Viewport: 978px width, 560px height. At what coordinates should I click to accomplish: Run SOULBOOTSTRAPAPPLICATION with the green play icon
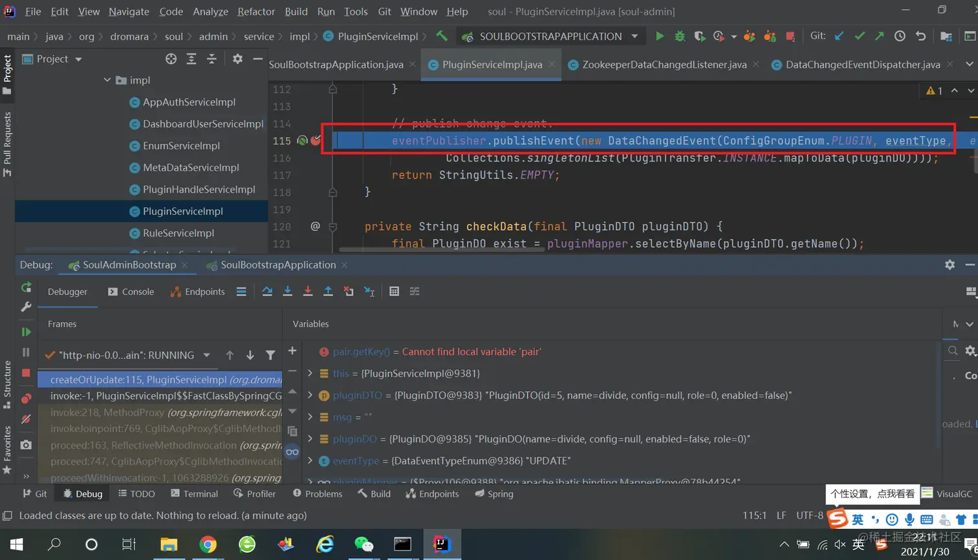coord(660,36)
